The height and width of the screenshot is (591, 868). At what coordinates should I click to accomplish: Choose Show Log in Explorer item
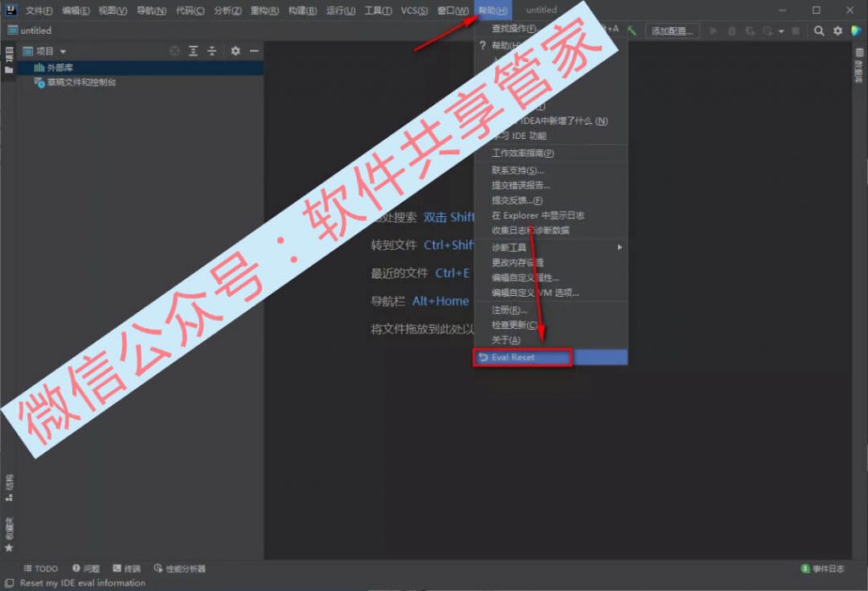pyautogui.click(x=550, y=215)
